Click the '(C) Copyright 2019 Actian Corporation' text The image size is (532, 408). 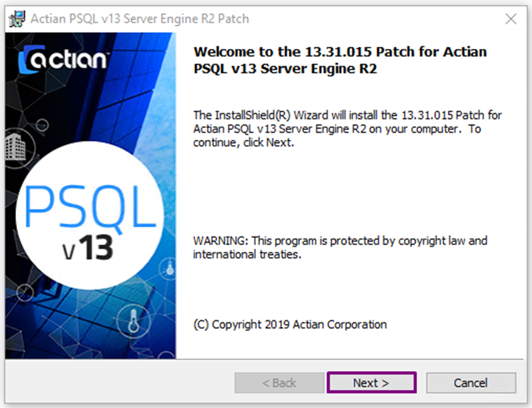point(290,324)
